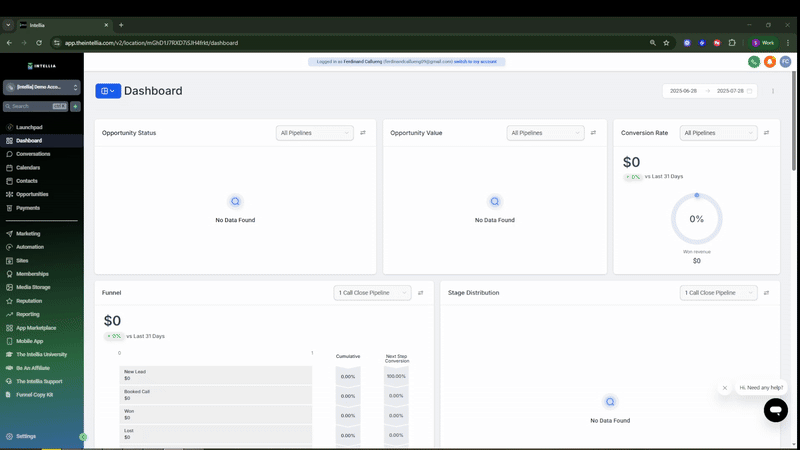The width and height of the screenshot is (800, 450).
Task: Dismiss the Need any help message
Action: click(724, 388)
